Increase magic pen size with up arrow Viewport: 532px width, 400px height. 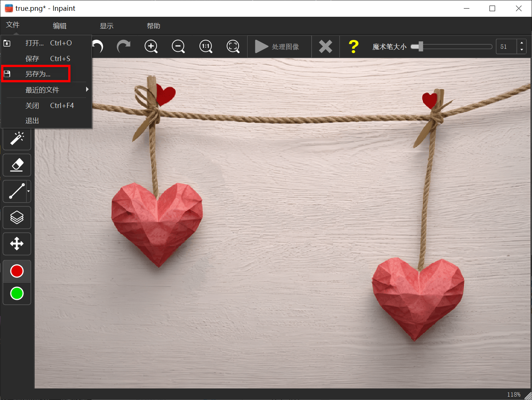(522, 43)
